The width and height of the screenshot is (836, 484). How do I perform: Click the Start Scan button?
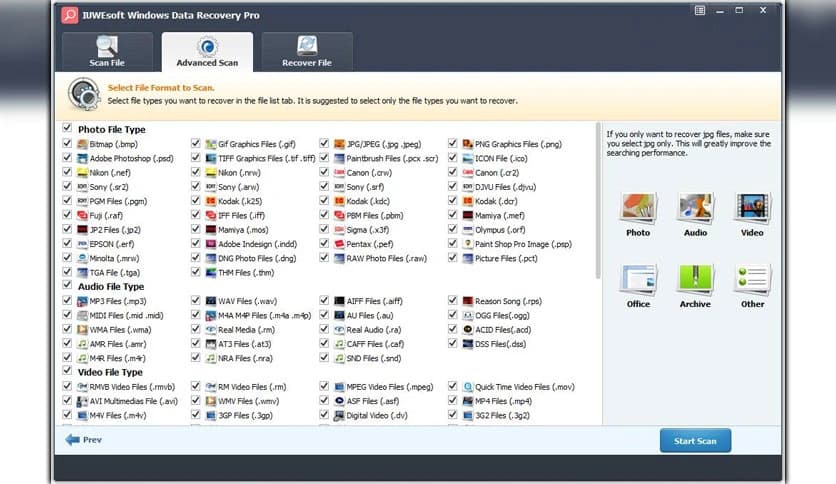(695, 441)
